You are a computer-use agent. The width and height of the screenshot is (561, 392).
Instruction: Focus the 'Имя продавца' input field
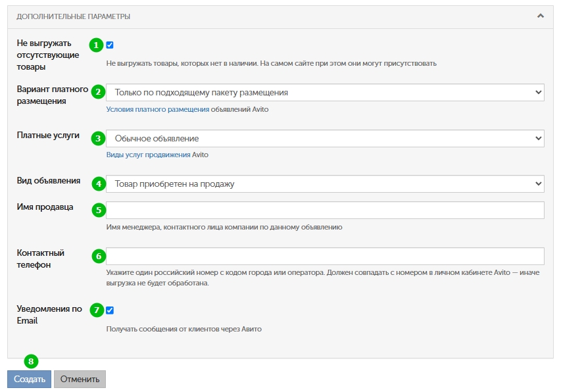[x=325, y=210]
